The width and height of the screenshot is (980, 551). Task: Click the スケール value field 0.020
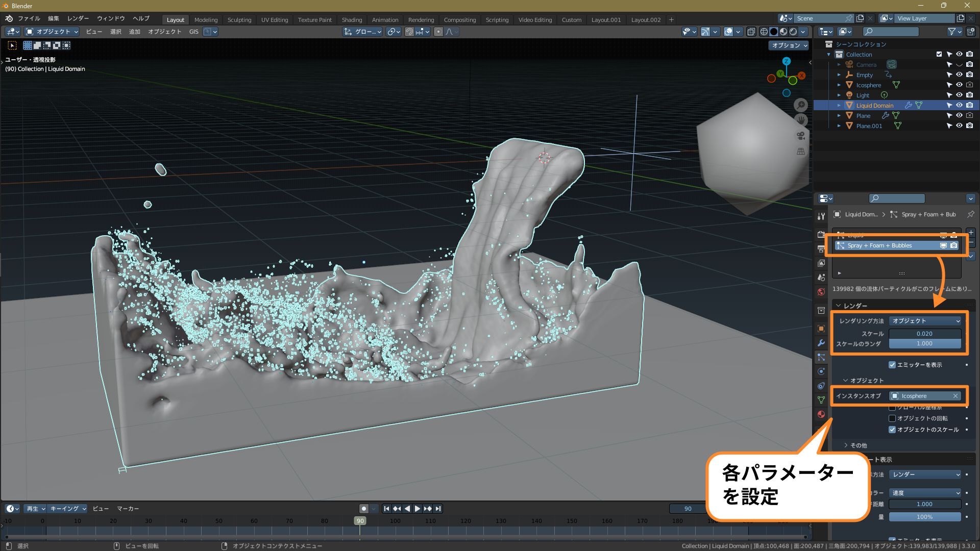pos(924,334)
